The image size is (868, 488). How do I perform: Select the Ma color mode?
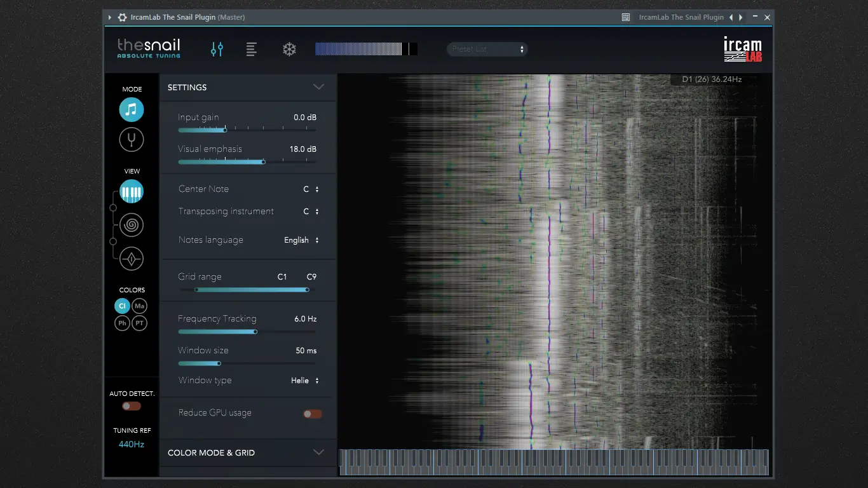[x=140, y=306]
